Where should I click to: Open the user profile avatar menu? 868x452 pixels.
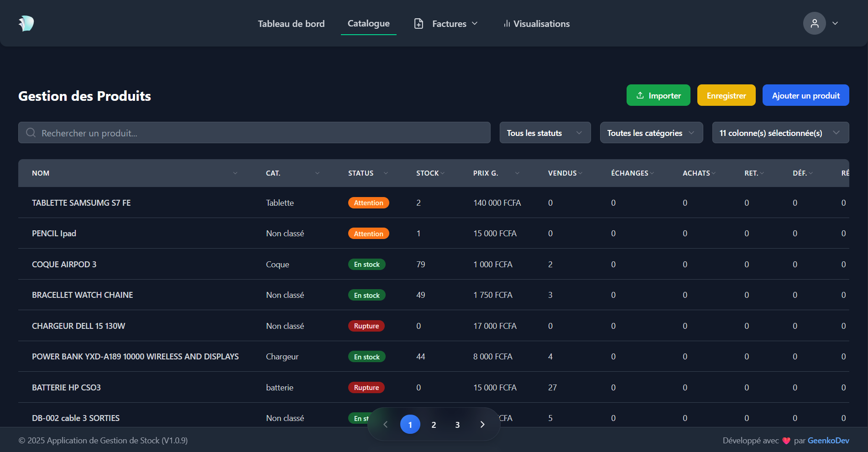click(x=814, y=23)
